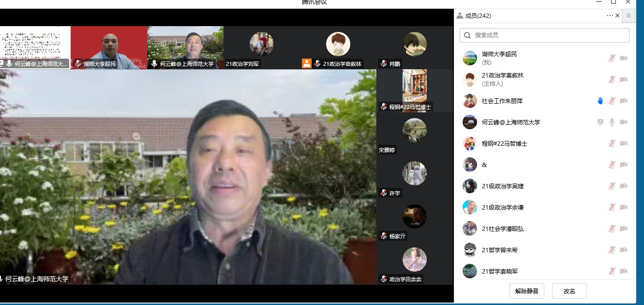The width and height of the screenshot is (644, 305).
Task: Select member 21哲学曾未希 in the list
Action: click(x=499, y=250)
